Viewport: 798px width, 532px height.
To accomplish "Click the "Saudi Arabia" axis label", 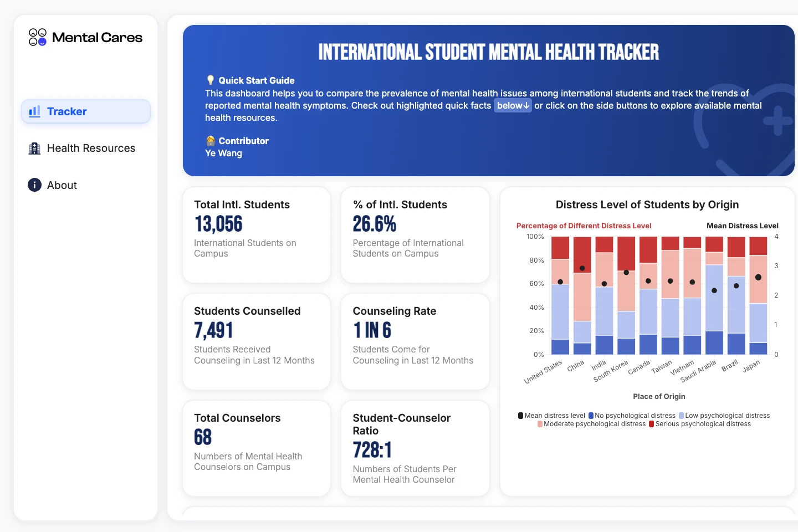I will [698, 371].
